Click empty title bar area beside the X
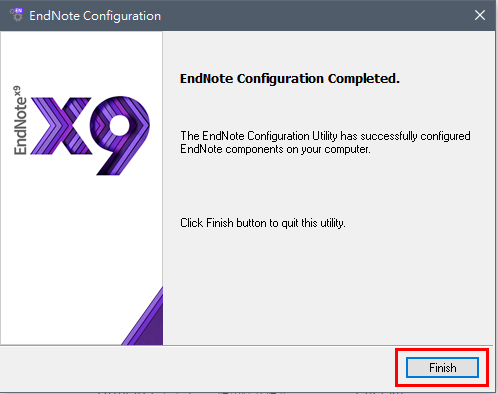 (313, 15)
